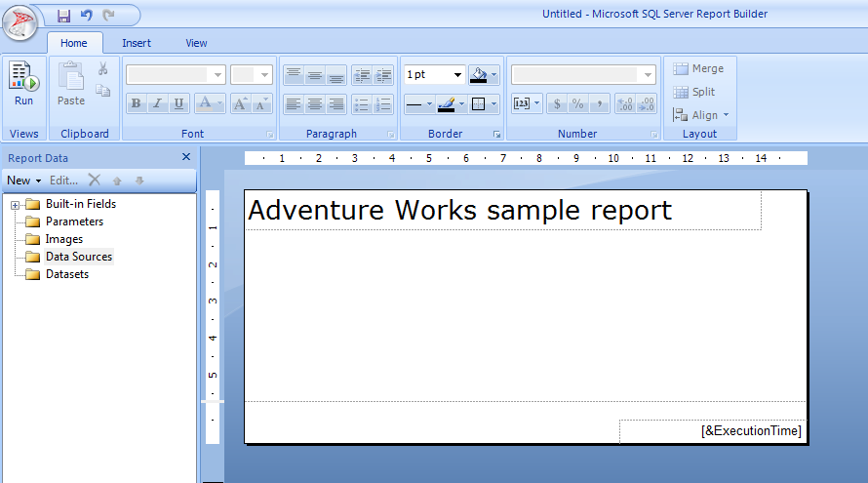Switch to the Insert ribbon tab
Viewport: 868px width, 483px height.
[137, 43]
